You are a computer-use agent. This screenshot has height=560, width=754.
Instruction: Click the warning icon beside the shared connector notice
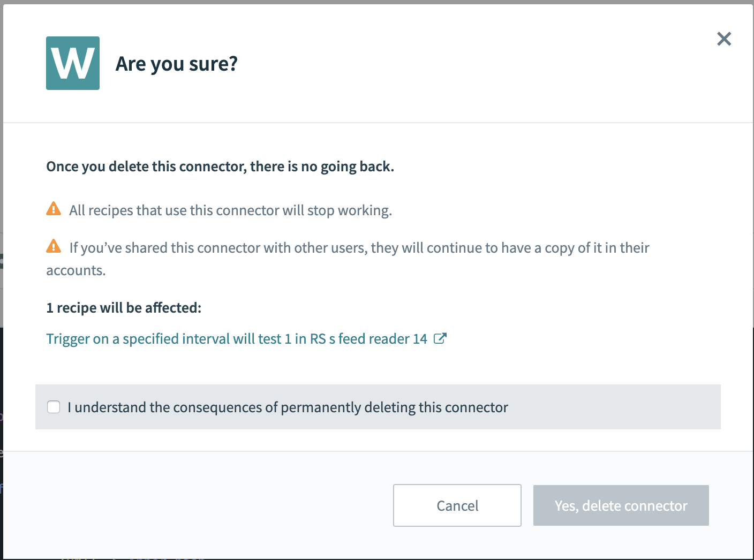point(54,246)
